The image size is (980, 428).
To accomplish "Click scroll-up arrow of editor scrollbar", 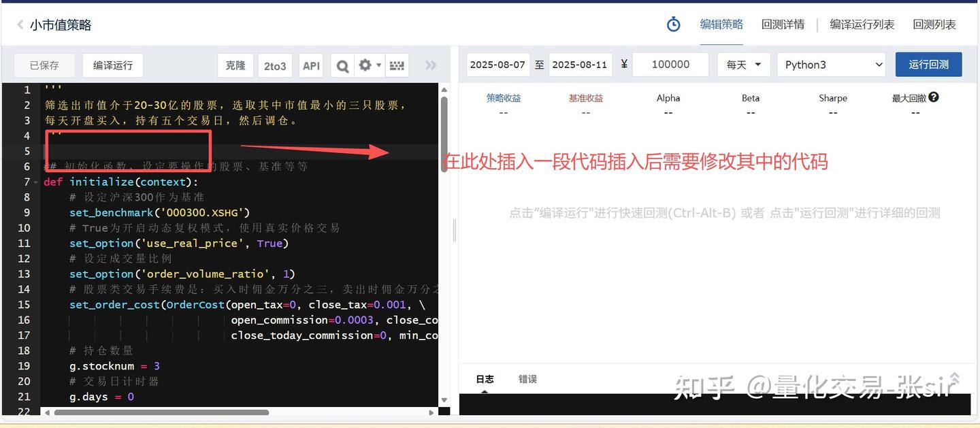I will point(444,89).
